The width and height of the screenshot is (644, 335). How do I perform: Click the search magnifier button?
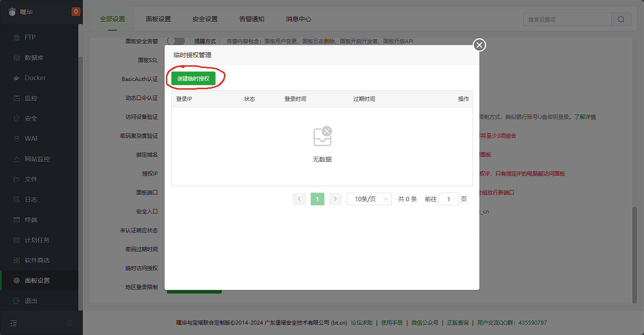[621, 19]
